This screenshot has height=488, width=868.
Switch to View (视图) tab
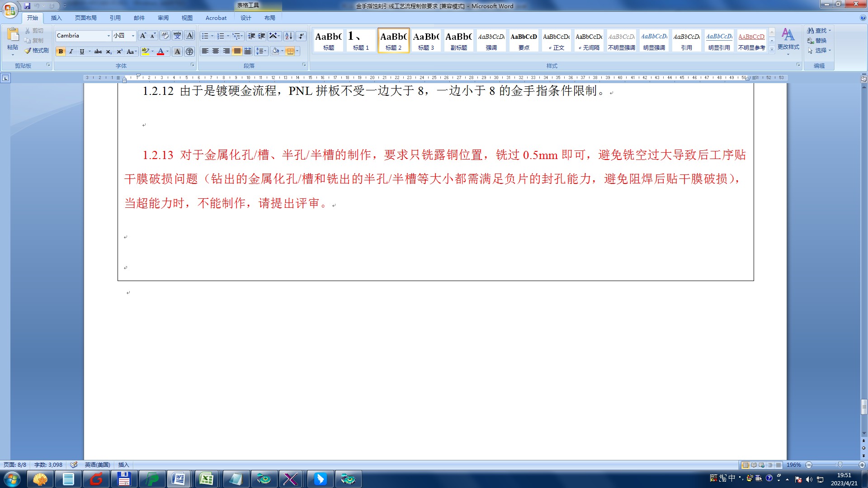187,18
